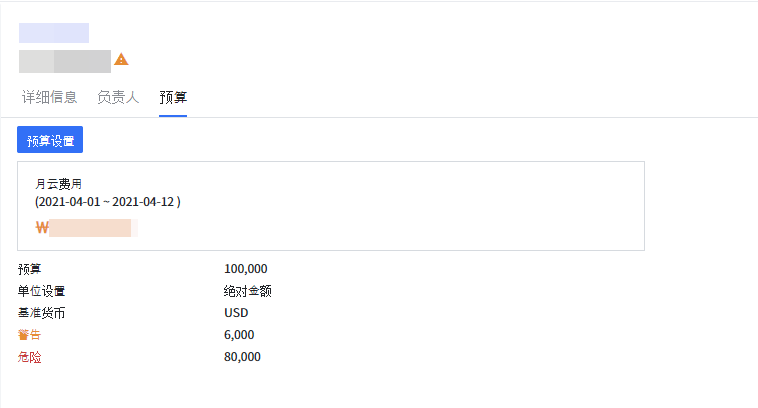Click the 80,000 danger threshold value
Screen dimensions: 758x408
[x=242, y=357]
